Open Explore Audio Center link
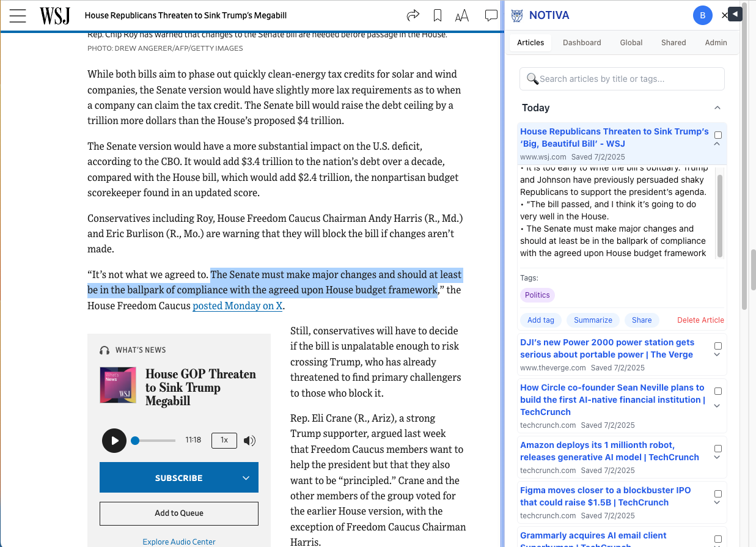756x547 pixels. click(x=179, y=541)
